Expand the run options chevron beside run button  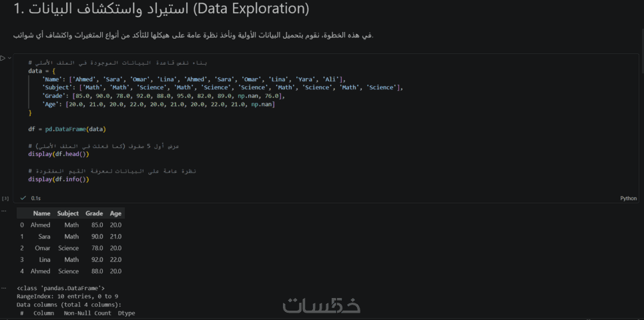pos(9,59)
